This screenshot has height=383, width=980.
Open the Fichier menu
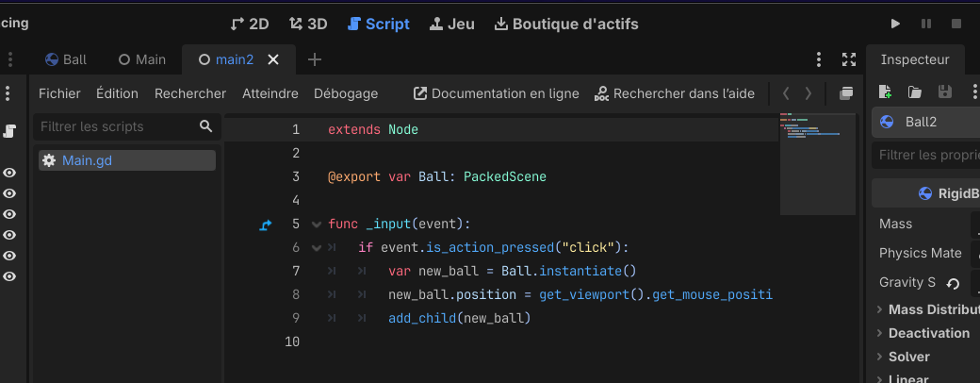click(x=59, y=93)
